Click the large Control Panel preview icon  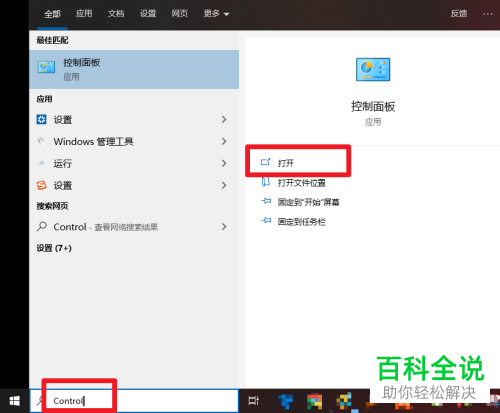tap(373, 69)
